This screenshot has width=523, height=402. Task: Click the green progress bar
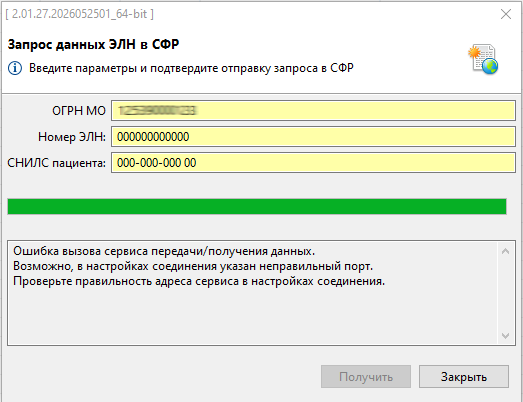click(257, 206)
